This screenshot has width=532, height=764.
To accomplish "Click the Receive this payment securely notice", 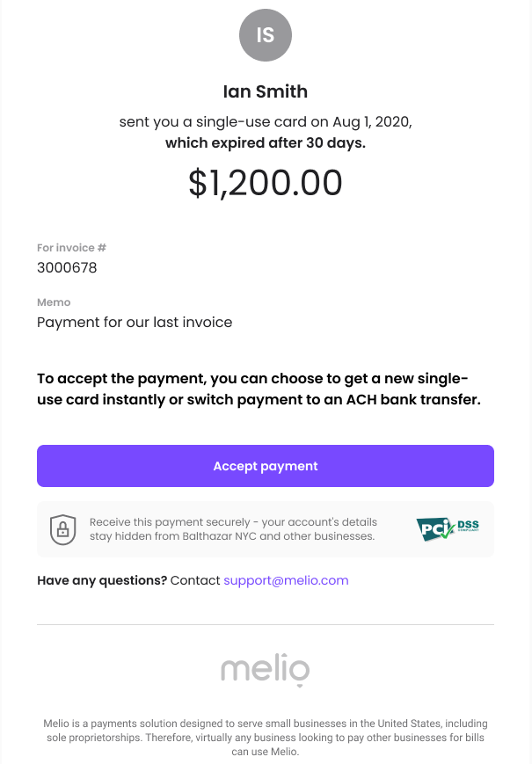I will tap(233, 529).
